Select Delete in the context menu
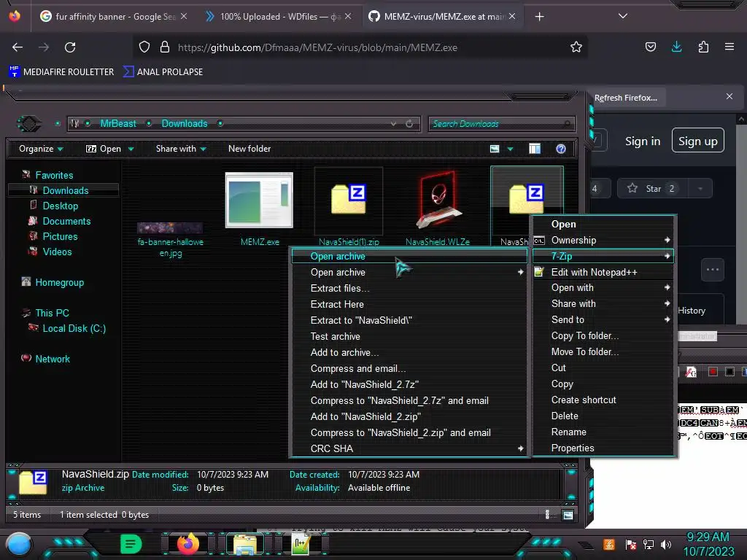 pos(565,416)
